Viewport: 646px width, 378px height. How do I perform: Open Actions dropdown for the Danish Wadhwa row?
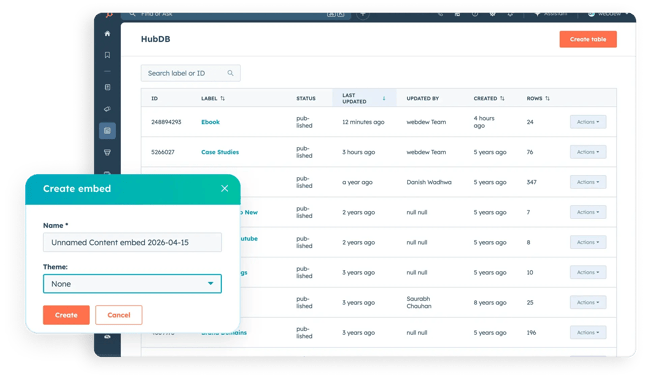click(x=588, y=182)
